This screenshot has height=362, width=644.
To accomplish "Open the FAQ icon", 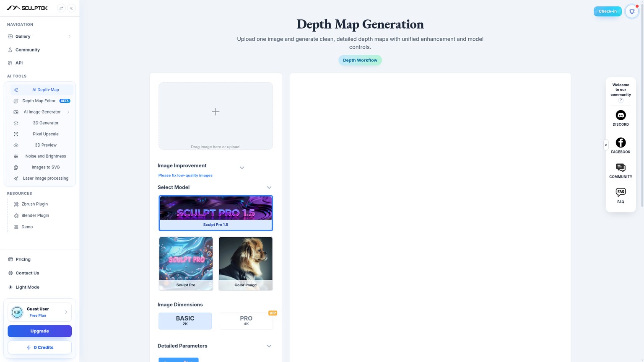I will tap(621, 192).
